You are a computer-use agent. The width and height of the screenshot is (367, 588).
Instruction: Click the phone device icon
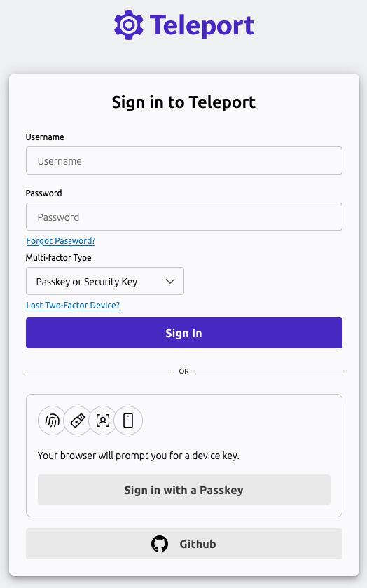[x=128, y=421]
